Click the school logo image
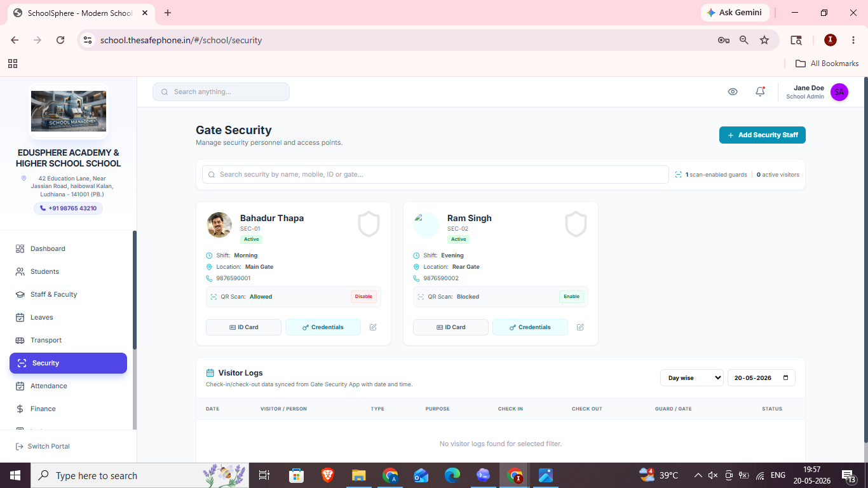Image resolution: width=868 pixels, height=488 pixels. click(x=69, y=111)
